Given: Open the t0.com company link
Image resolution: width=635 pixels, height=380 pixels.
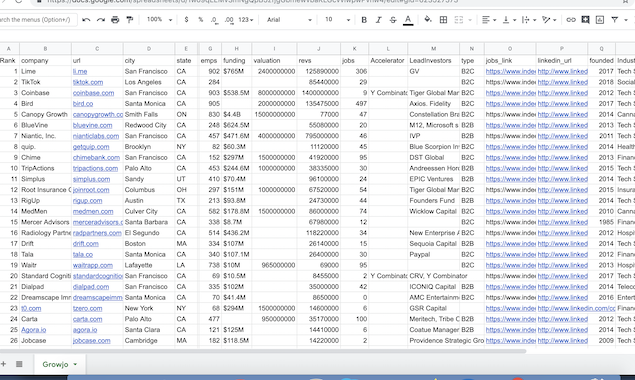Looking at the screenshot, I should 31,308.
